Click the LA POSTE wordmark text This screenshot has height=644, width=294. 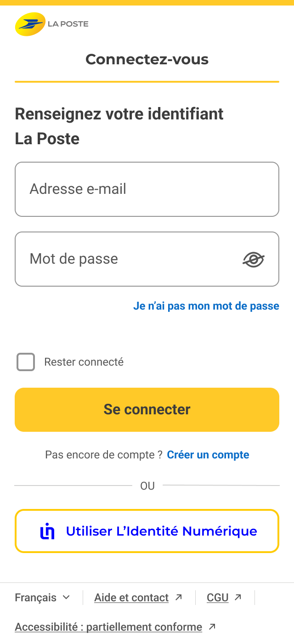click(68, 24)
